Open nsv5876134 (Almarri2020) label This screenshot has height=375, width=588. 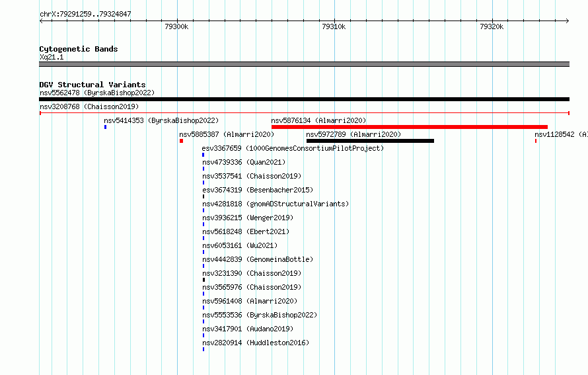(x=318, y=120)
